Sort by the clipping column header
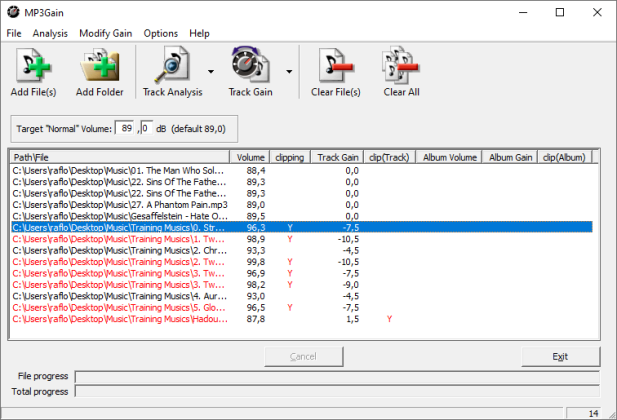Viewport: 617px width, 420px height. tap(290, 157)
